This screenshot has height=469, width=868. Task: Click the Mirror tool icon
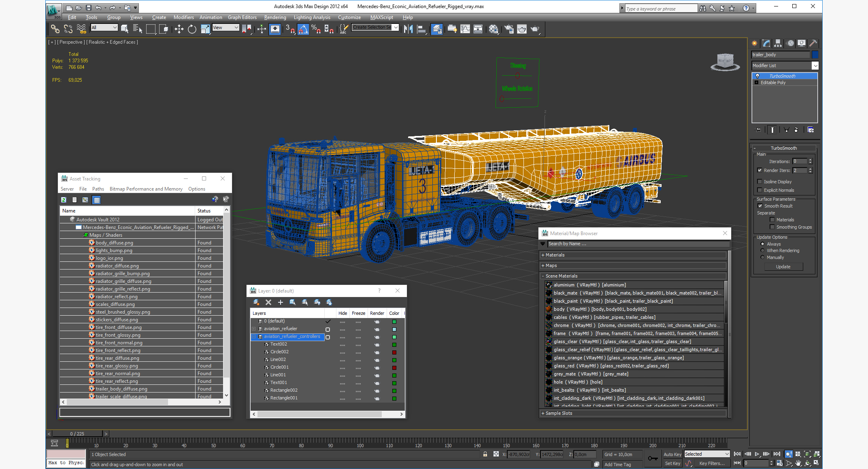[408, 29]
